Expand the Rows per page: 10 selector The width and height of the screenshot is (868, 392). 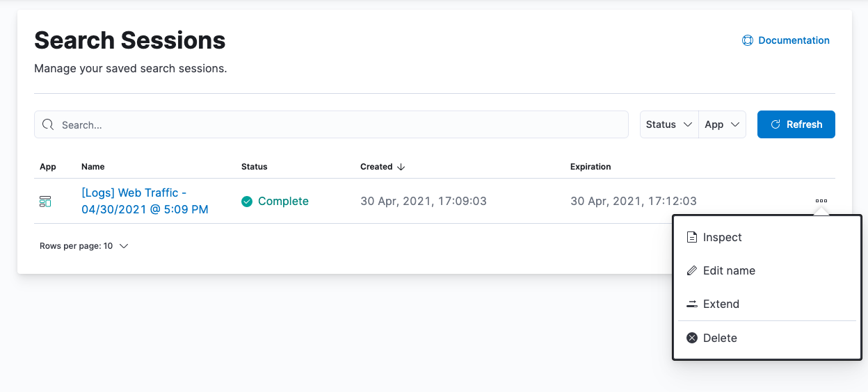(84, 246)
